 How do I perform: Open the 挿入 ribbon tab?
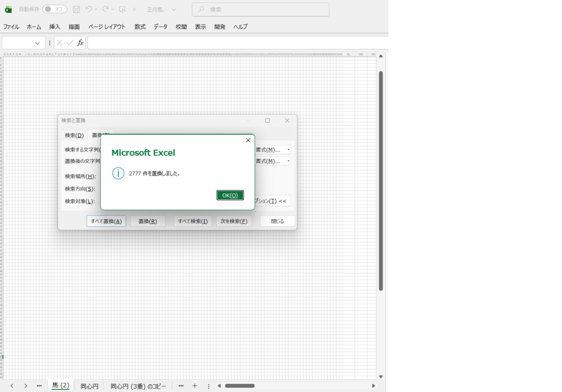pos(55,26)
